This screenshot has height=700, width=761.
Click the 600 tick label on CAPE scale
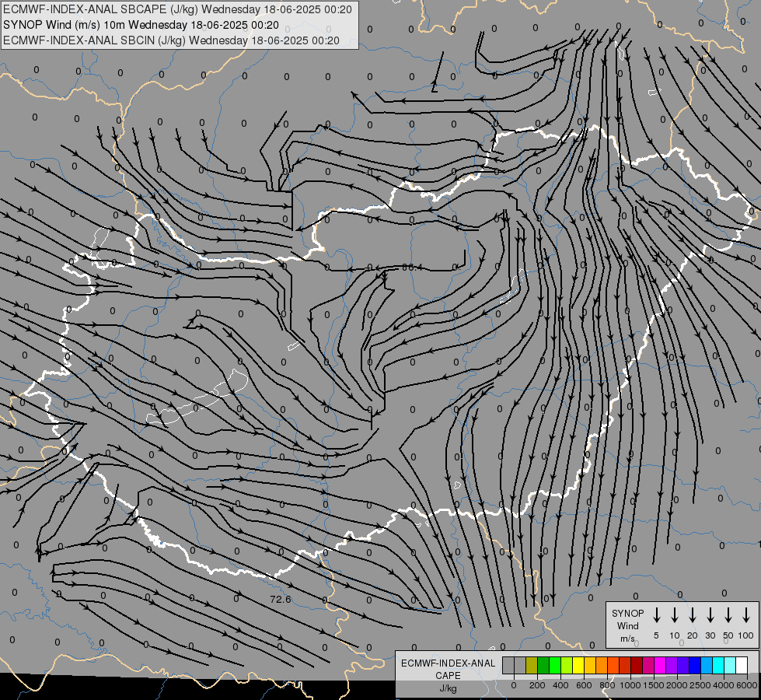pyautogui.click(x=584, y=685)
